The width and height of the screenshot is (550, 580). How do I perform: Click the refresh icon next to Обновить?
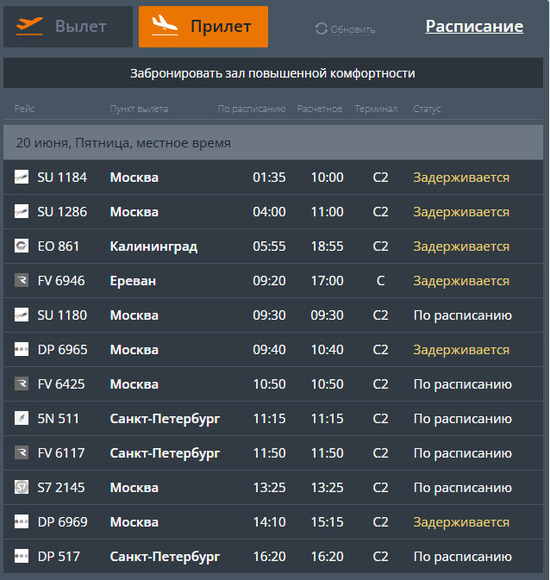tap(321, 29)
